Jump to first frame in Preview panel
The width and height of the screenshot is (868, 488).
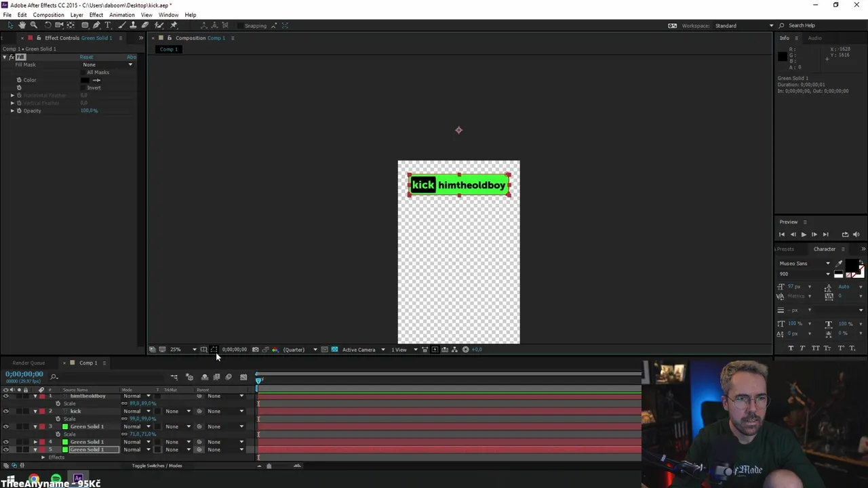pyautogui.click(x=782, y=235)
